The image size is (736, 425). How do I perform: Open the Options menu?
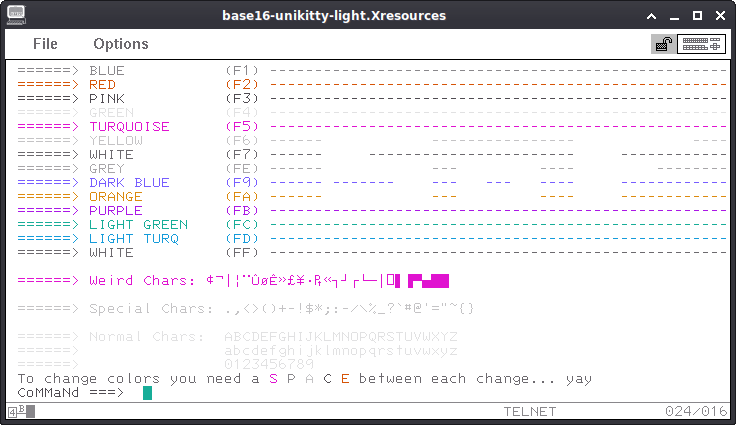pos(121,44)
